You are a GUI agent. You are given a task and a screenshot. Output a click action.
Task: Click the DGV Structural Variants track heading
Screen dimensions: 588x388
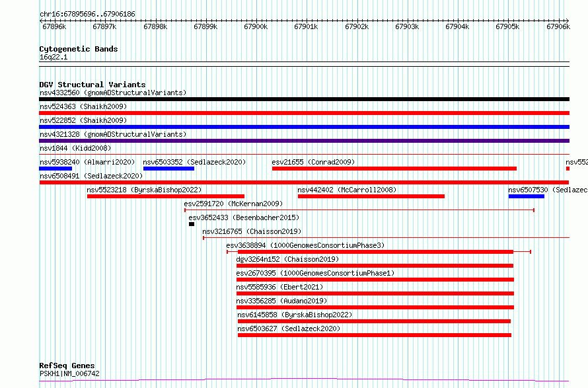(x=92, y=85)
